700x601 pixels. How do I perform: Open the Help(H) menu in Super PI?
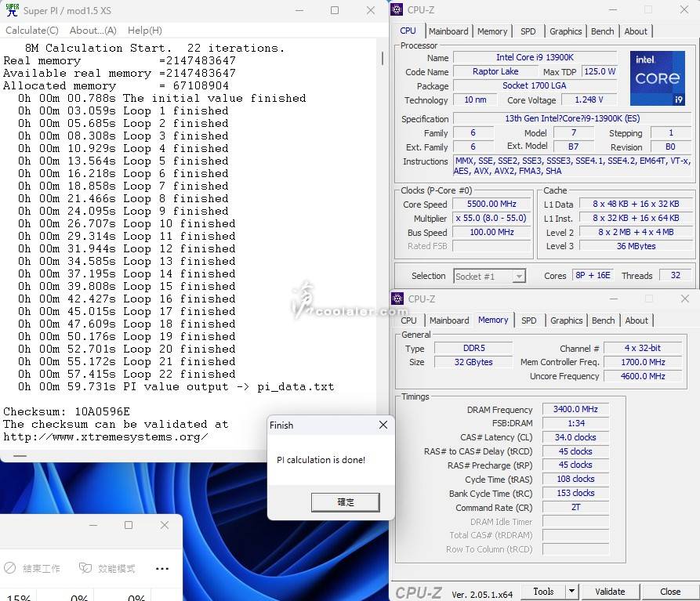pos(144,31)
